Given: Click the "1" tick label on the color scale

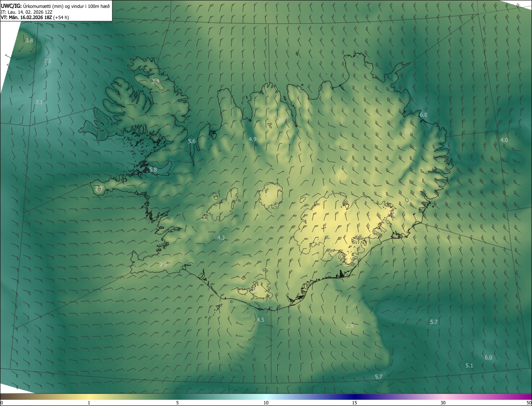Looking at the screenshot, I should tap(89, 403).
